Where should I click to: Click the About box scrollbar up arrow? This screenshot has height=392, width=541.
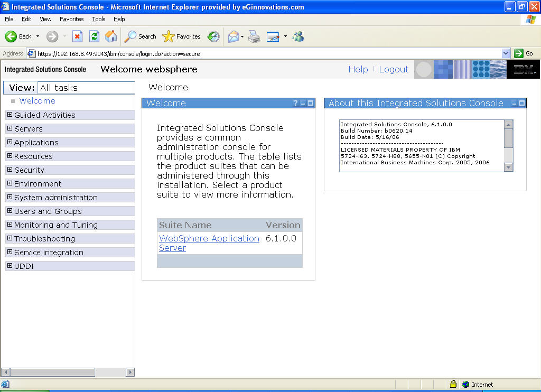pyautogui.click(x=508, y=124)
